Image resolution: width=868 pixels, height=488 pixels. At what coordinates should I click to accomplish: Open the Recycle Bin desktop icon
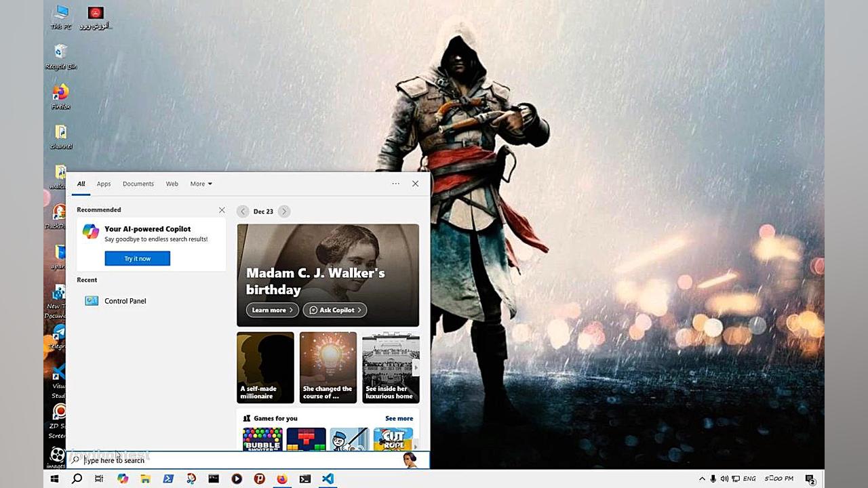61,57
